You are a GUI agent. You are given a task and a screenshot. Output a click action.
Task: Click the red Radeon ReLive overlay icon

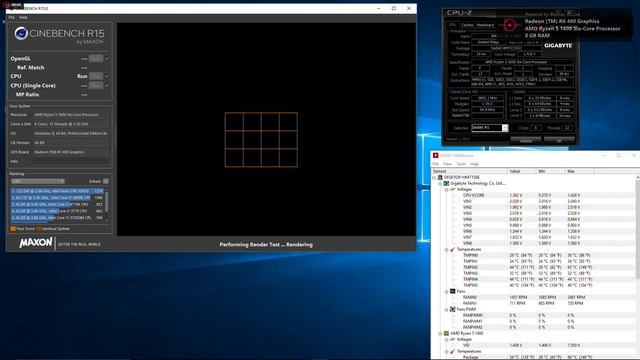tap(509, 25)
